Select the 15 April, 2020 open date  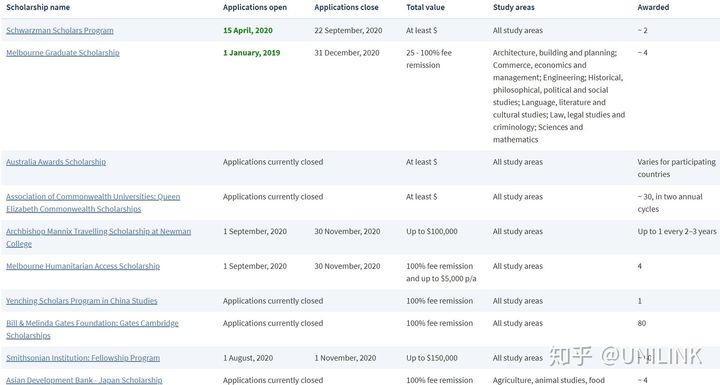pyautogui.click(x=248, y=30)
